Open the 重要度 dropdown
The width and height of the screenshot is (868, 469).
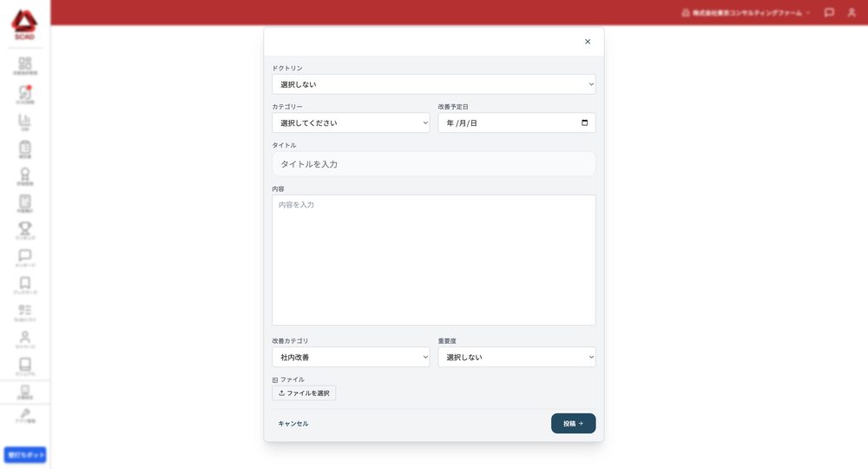[516, 357]
